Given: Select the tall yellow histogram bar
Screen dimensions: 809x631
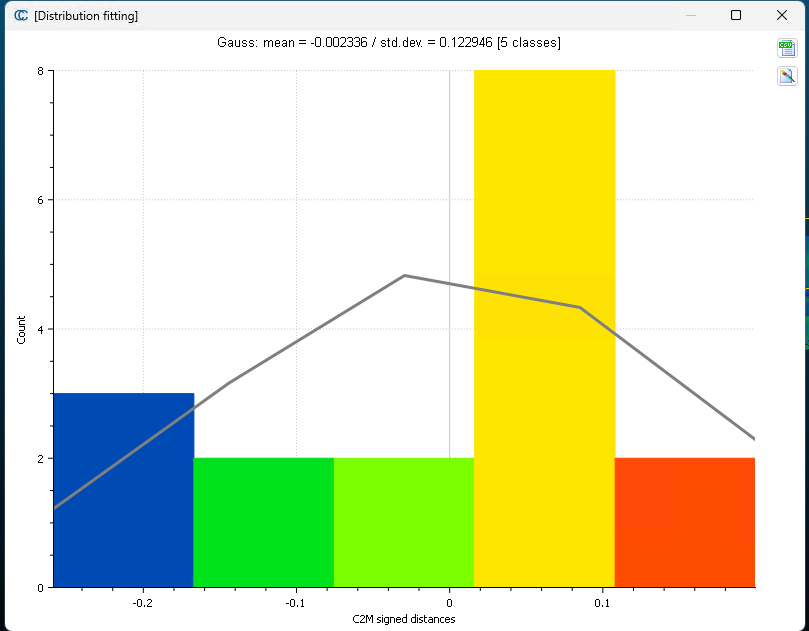Looking at the screenshot, I should pos(544,329).
